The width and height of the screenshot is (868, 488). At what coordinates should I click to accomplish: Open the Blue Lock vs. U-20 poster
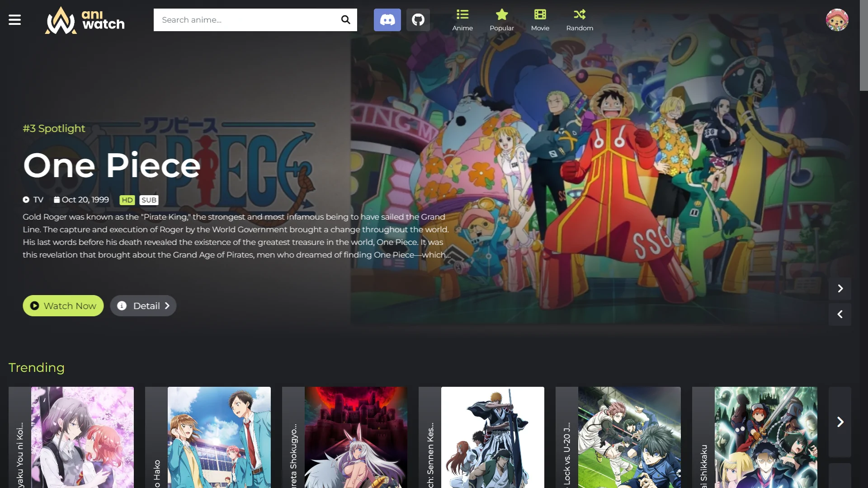(629, 437)
